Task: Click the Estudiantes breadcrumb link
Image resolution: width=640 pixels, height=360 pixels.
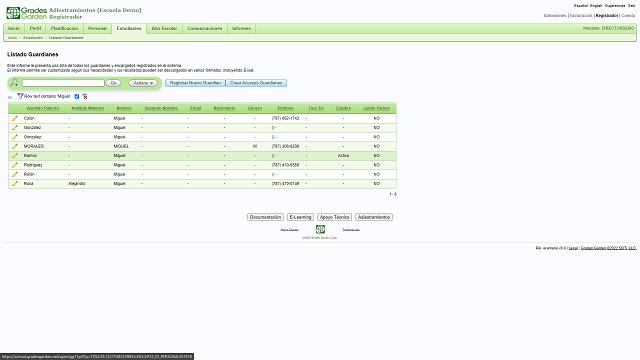Action: point(33,38)
